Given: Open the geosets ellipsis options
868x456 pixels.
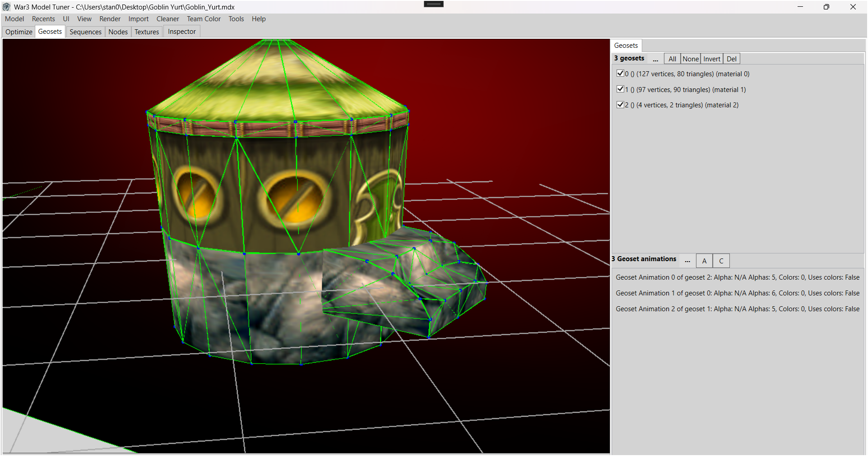Looking at the screenshot, I should (655, 59).
